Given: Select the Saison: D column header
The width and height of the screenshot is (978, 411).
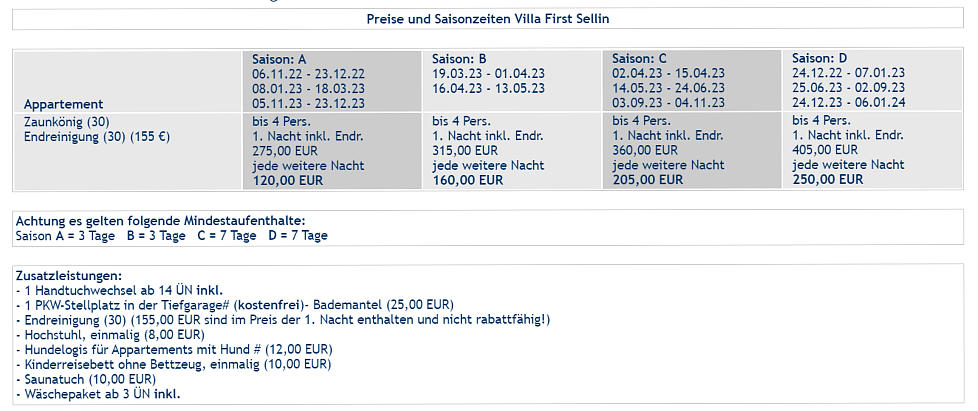Looking at the screenshot, I should coord(820,59).
